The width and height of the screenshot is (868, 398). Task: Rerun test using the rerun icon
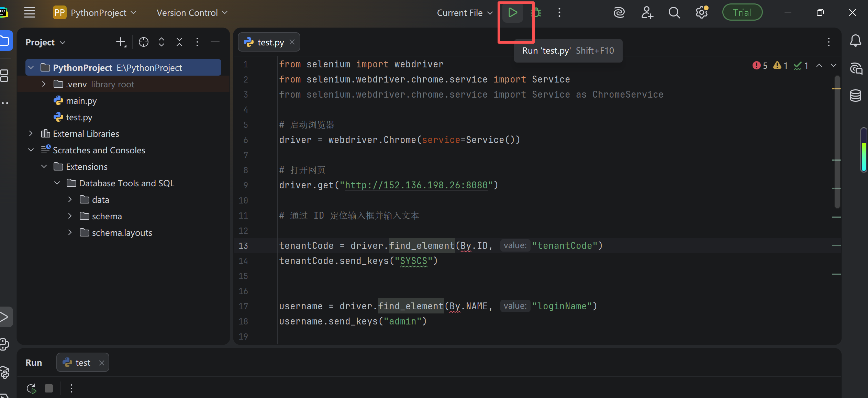click(x=31, y=388)
